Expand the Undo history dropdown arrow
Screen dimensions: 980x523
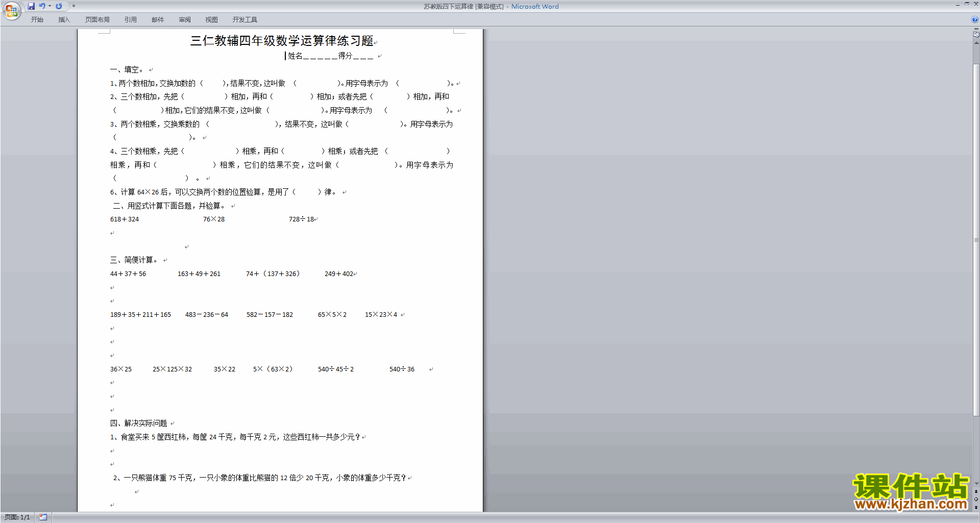[x=50, y=6]
